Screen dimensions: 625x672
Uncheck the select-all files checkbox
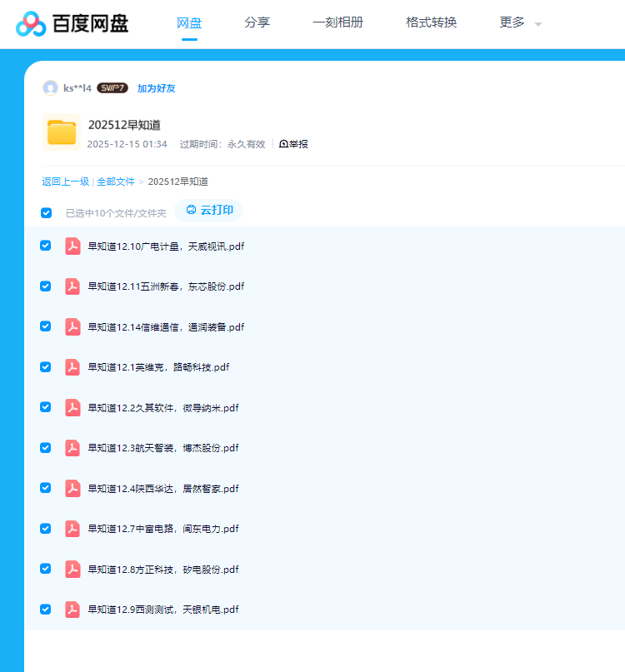[x=46, y=212]
